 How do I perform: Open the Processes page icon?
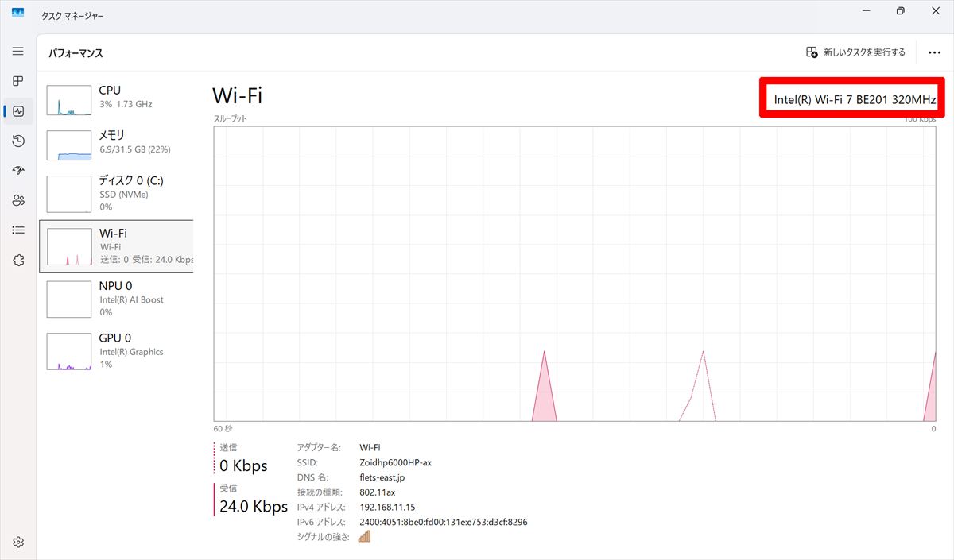coord(18,81)
